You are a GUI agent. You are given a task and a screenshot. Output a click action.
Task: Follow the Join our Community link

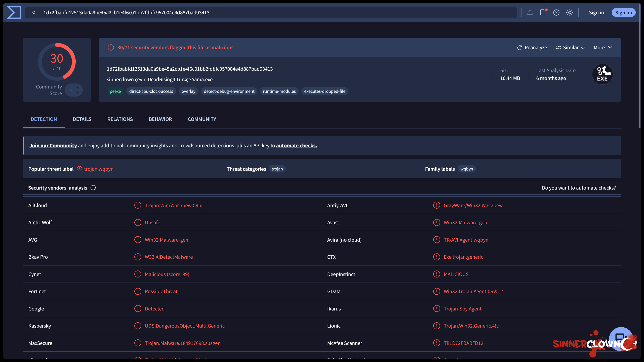[53, 146]
